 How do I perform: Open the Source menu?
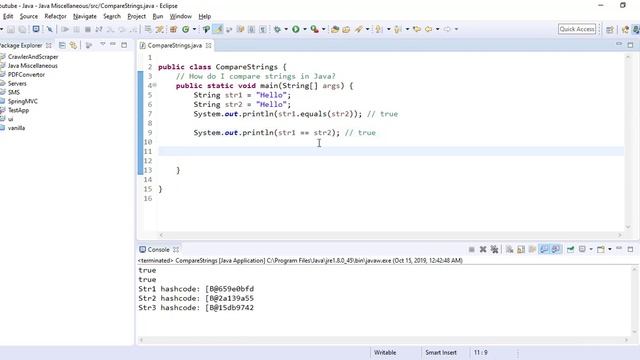(29, 16)
